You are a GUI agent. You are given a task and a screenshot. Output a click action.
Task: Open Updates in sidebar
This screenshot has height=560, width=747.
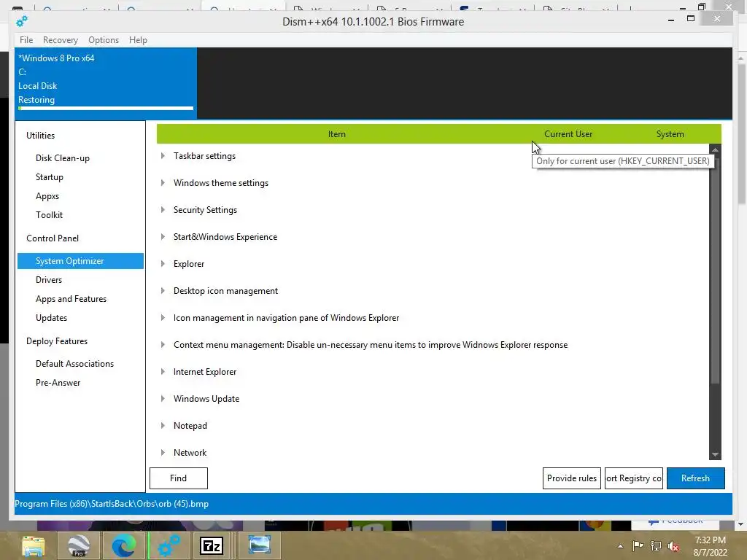point(52,318)
